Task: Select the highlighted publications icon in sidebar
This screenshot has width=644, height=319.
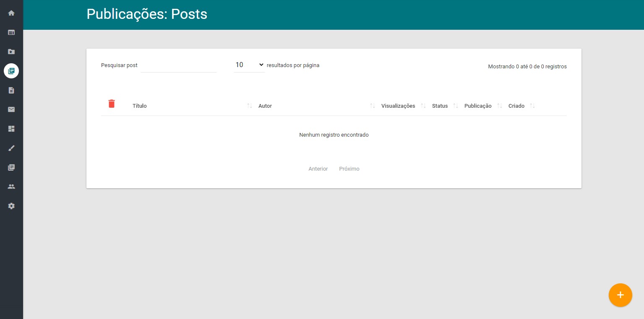Action: 11,71
